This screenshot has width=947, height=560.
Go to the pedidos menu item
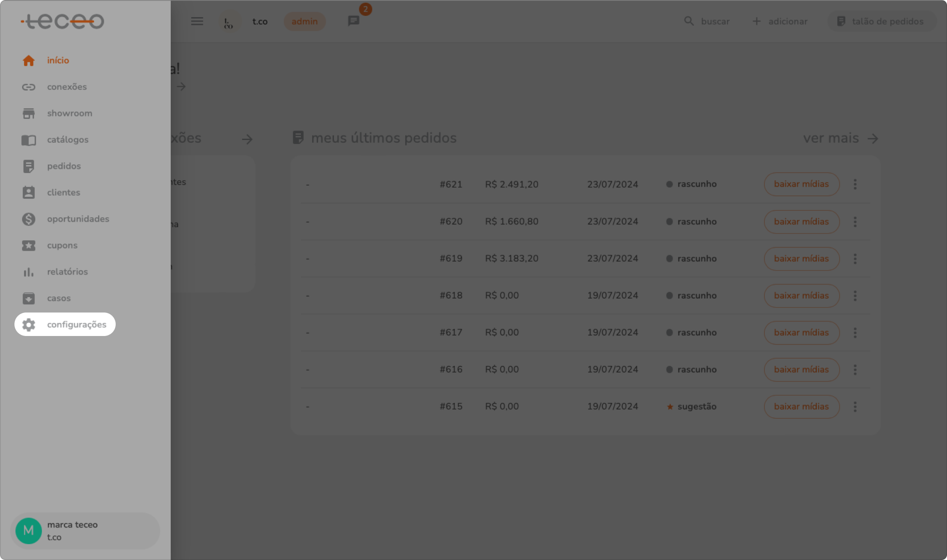[64, 166]
